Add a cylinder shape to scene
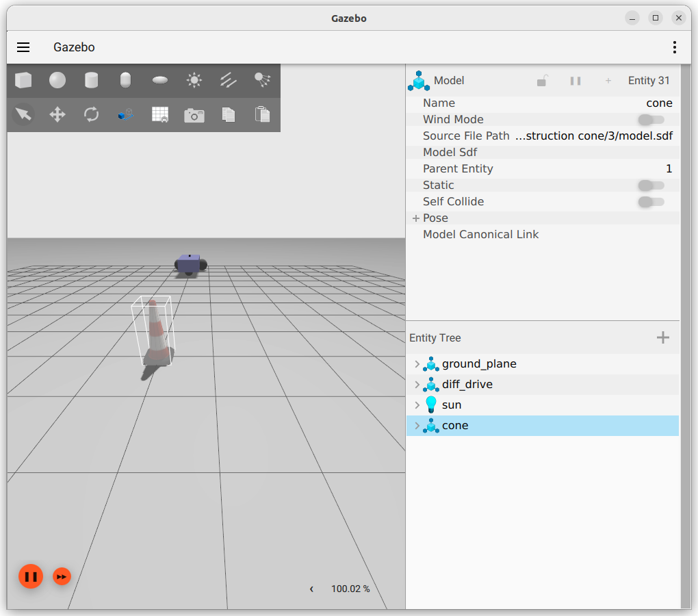 (91, 81)
